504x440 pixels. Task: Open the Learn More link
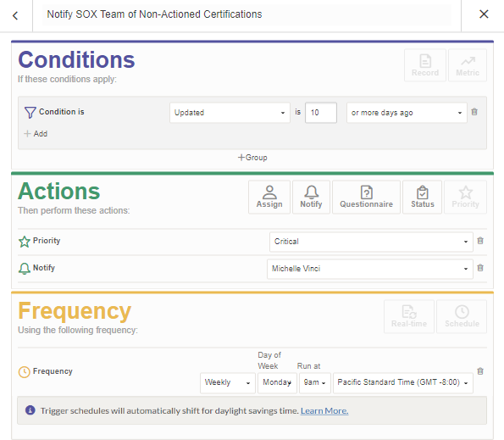pos(324,410)
